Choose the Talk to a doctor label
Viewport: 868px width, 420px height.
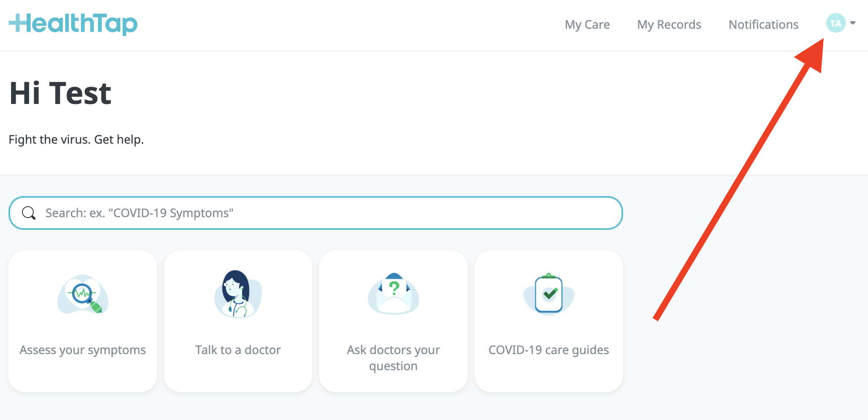click(238, 350)
